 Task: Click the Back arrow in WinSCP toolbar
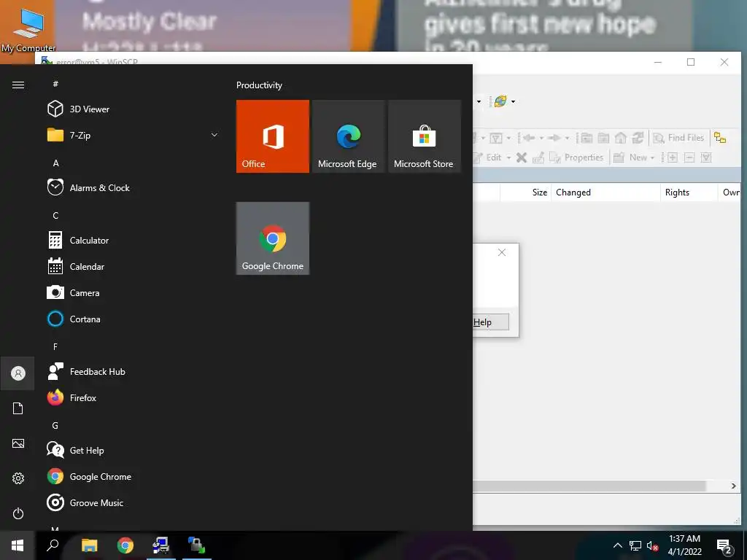point(530,138)
